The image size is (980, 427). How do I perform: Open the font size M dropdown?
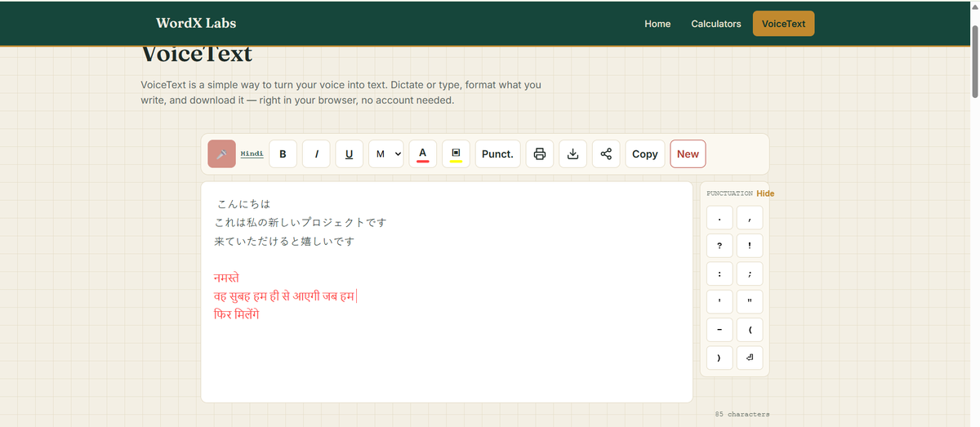(386, 153)
